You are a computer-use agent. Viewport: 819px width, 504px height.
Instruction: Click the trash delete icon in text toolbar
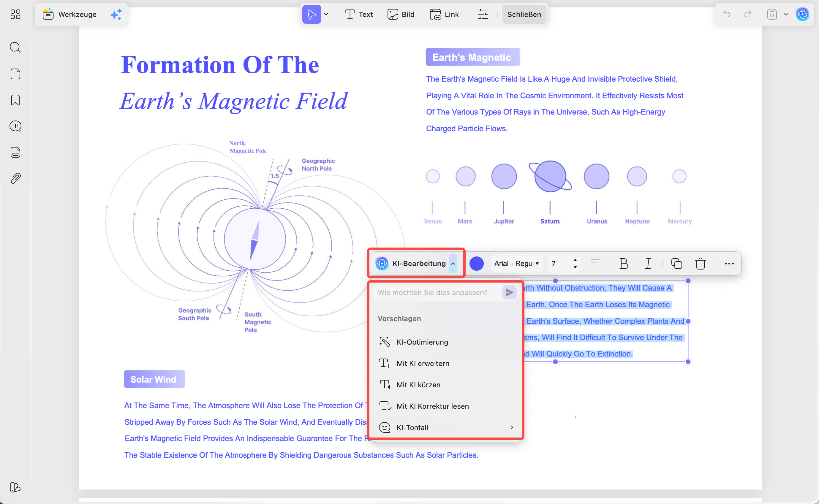point(700,264)
